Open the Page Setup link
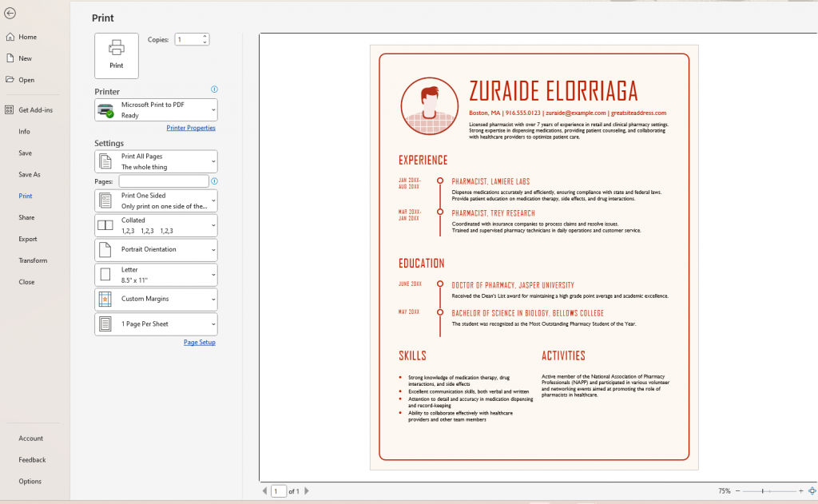 pyautogui.click(x=199, y=343)
